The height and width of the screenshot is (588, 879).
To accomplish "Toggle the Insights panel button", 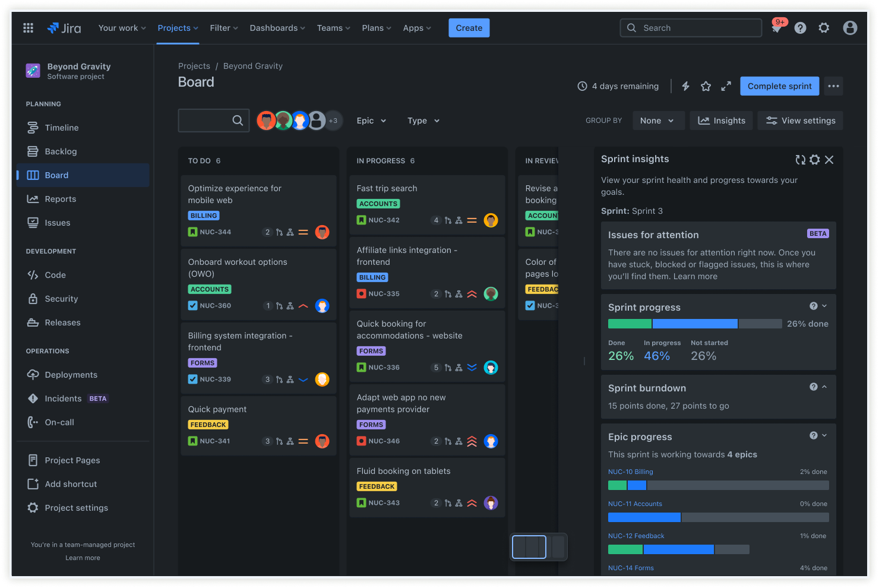I will pos(721,120).
